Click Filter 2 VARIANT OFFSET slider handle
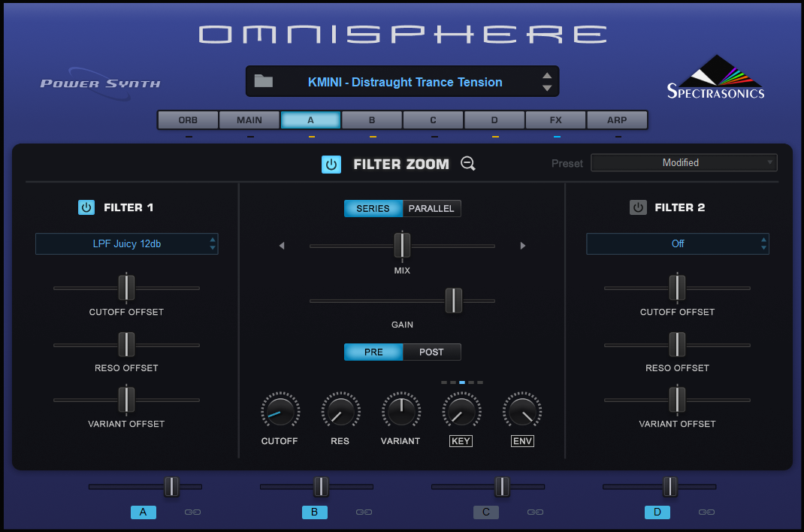This screenshot has width=804, height=532. (677, 400)
